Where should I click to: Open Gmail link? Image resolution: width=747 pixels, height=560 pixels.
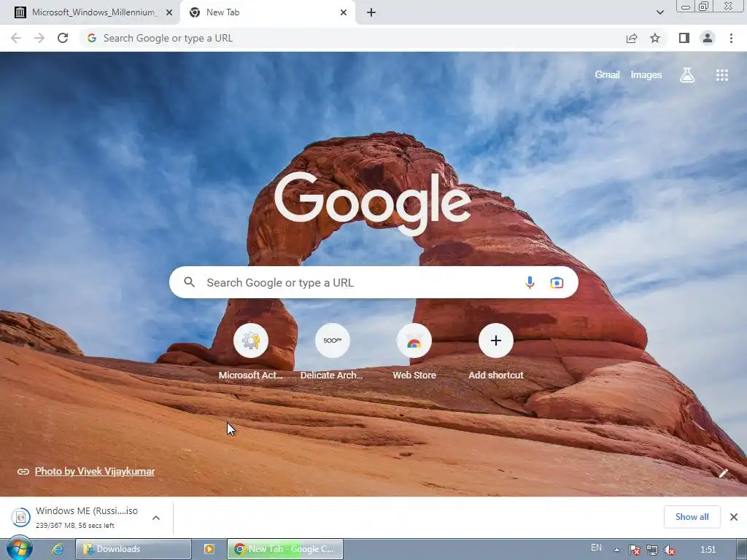coord(607,75)
